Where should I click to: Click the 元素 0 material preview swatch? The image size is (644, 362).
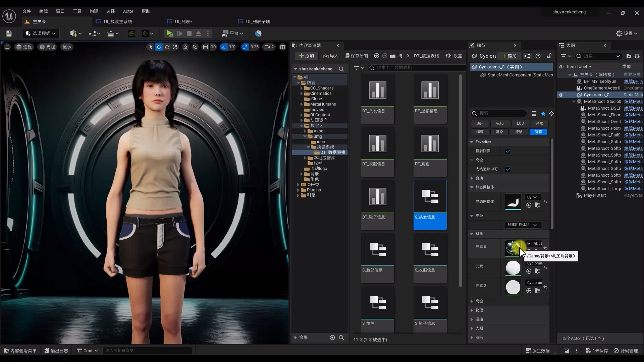(513, 248)
